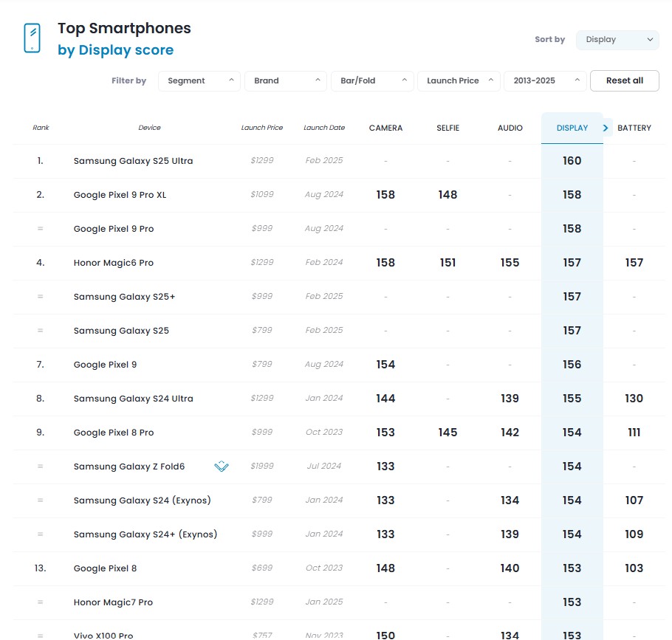672x640 pixels.
Task: Click Pixel 9 Pro XL selfie score 148
Action: pyautogui.click(x=448, y=194)
